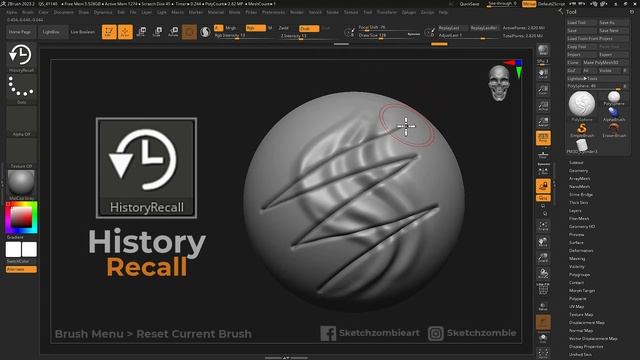640x360 pixels.
Task: Toggle Draw mode button
Action: [125, 32]
